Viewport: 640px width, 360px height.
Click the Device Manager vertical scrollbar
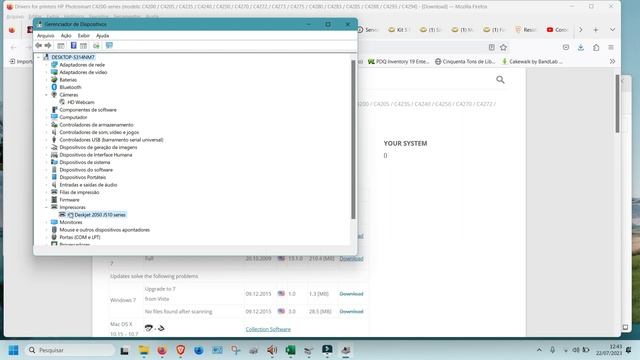[353, 139]
